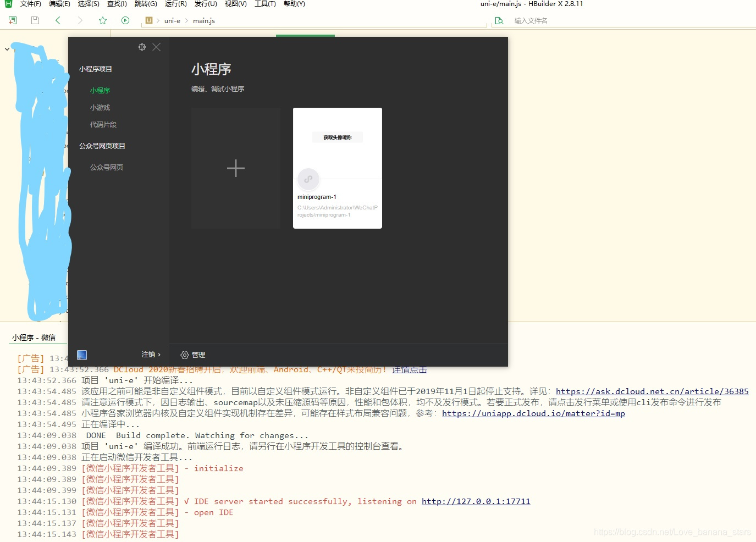Click the run play icon
The height and width of the screenshot is (542, 756).
click(125, 20)
